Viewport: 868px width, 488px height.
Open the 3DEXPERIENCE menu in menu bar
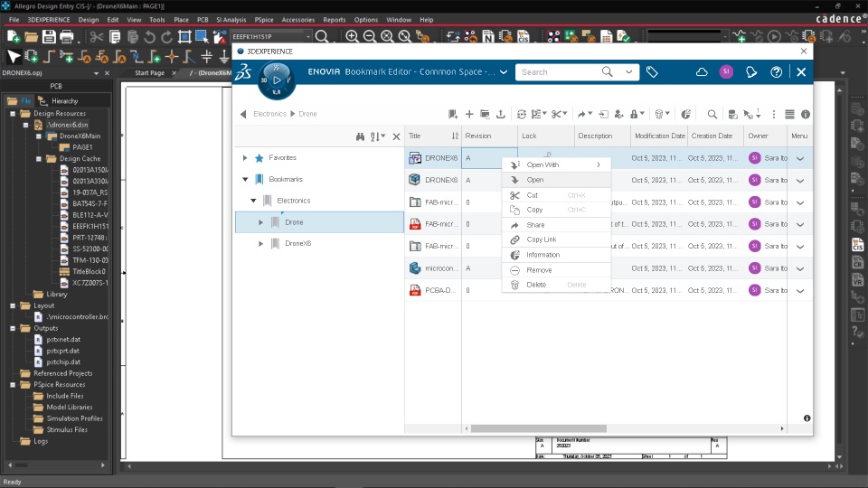point(49,19)
